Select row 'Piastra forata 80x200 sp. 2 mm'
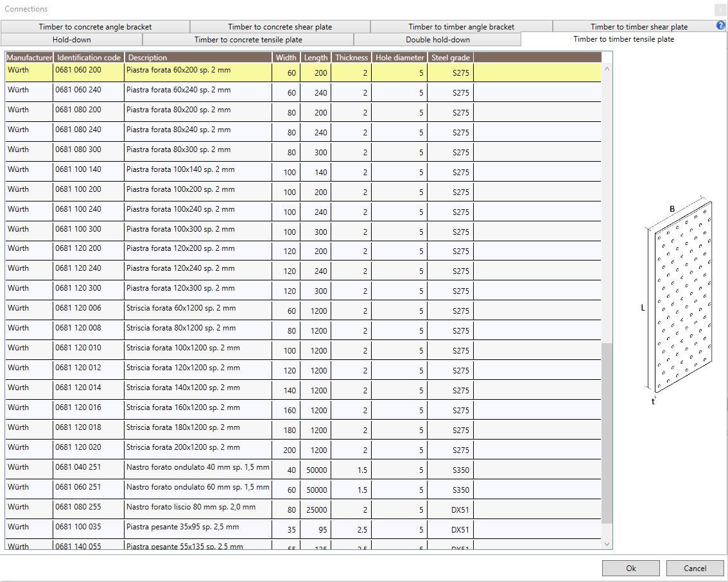The image size is (728, 582). 303,112
